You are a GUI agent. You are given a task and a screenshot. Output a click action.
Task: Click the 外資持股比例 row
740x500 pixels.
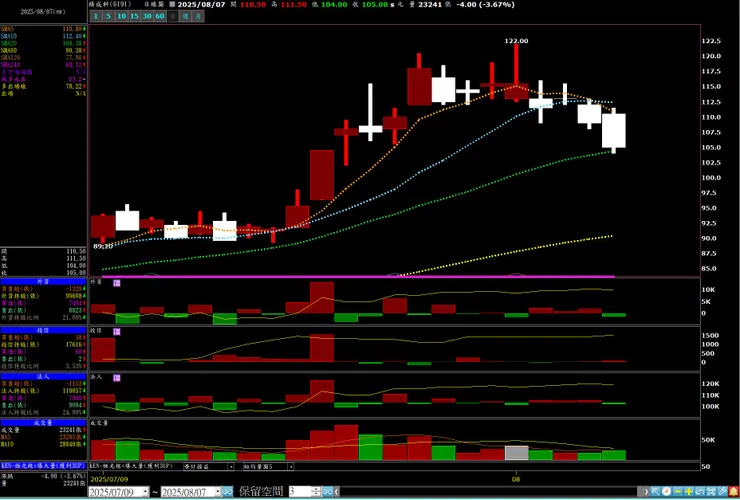click(x=43, y=318)
